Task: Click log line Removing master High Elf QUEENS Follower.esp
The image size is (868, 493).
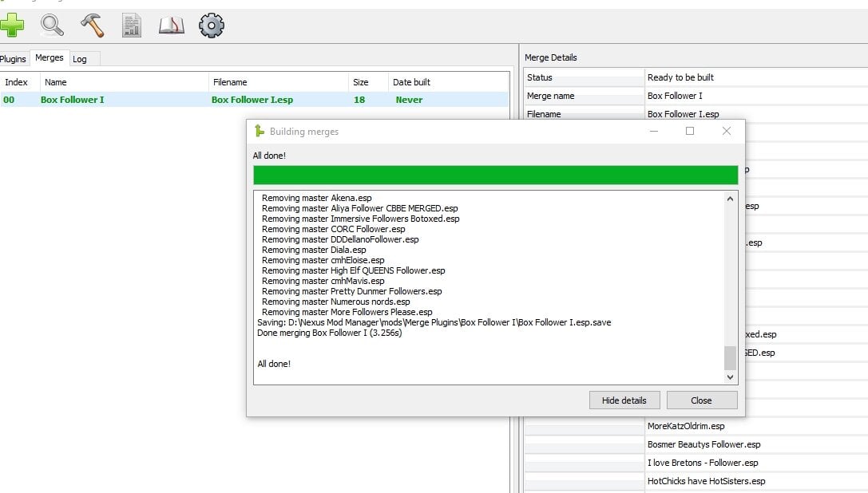Action: pos(353,270)
